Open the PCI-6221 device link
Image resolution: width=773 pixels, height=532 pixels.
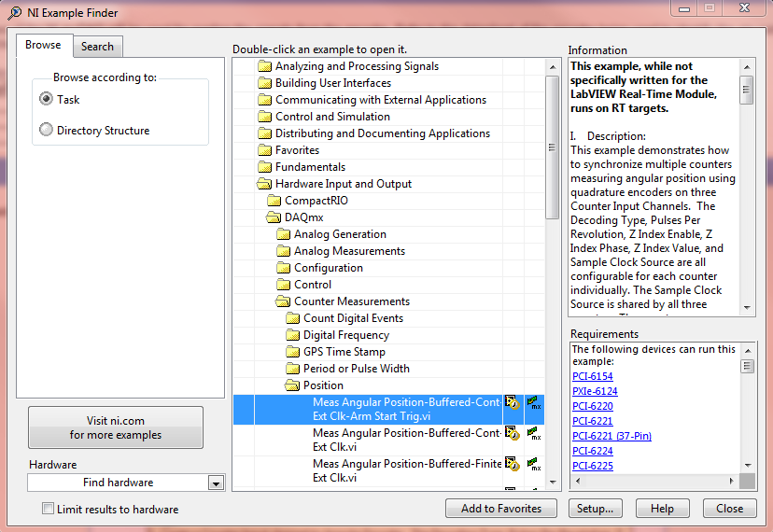[593, 421]
